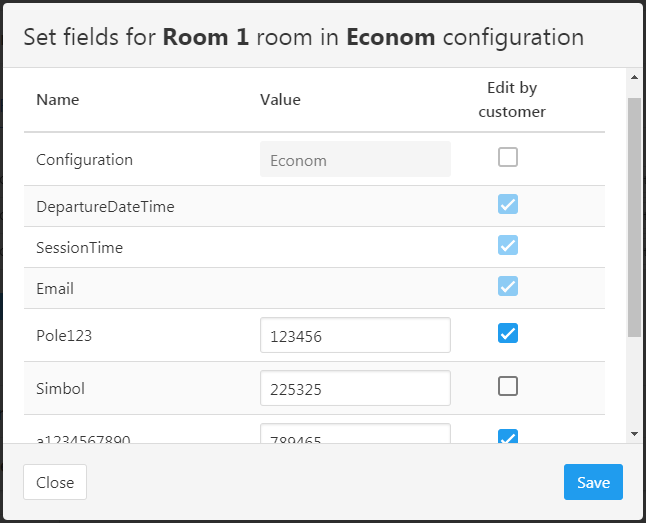This screenshot has width=646, height=523.
Task: Click the Pole123 value field
Action: [355, 336]
